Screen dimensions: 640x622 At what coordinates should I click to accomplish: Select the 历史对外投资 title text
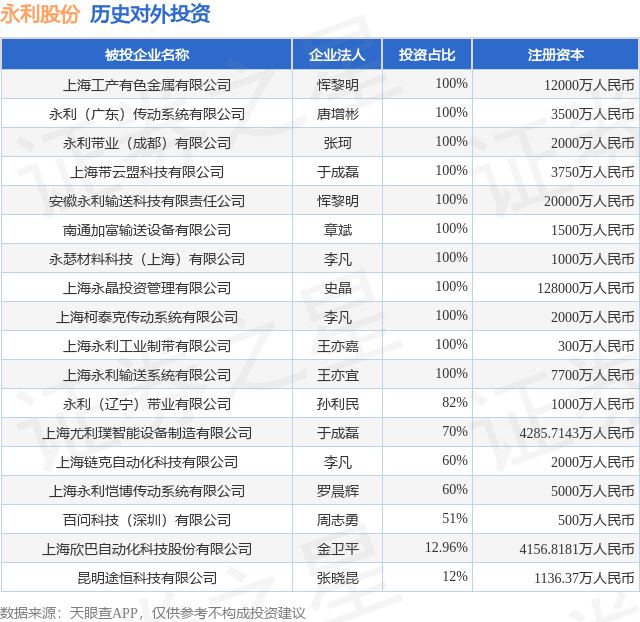(x=150, y=14)
